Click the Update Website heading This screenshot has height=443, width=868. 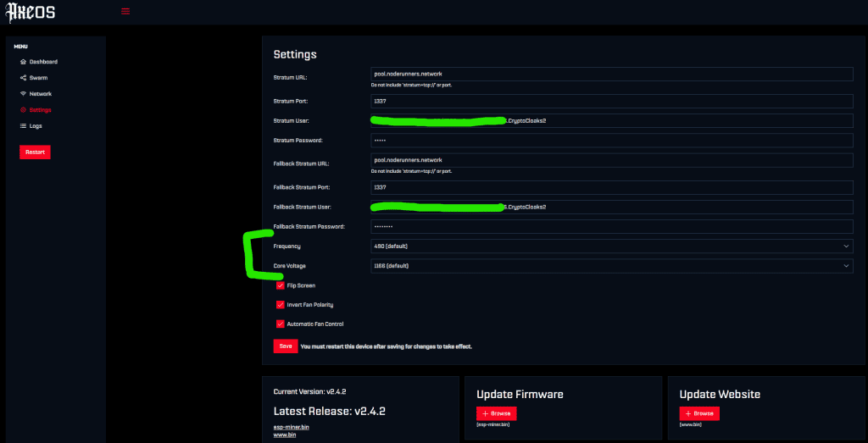(x=720, y=395)
